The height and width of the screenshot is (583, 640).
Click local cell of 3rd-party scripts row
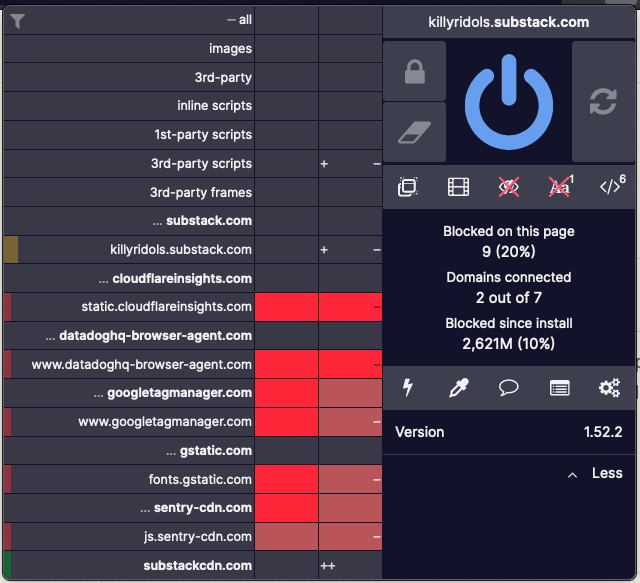click(350, 163)
